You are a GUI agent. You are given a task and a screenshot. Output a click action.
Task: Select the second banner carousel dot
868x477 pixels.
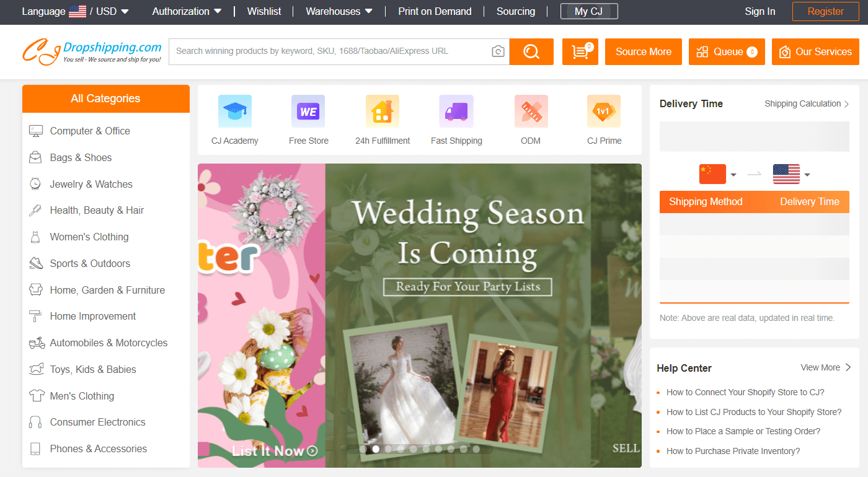pos(376,449)
